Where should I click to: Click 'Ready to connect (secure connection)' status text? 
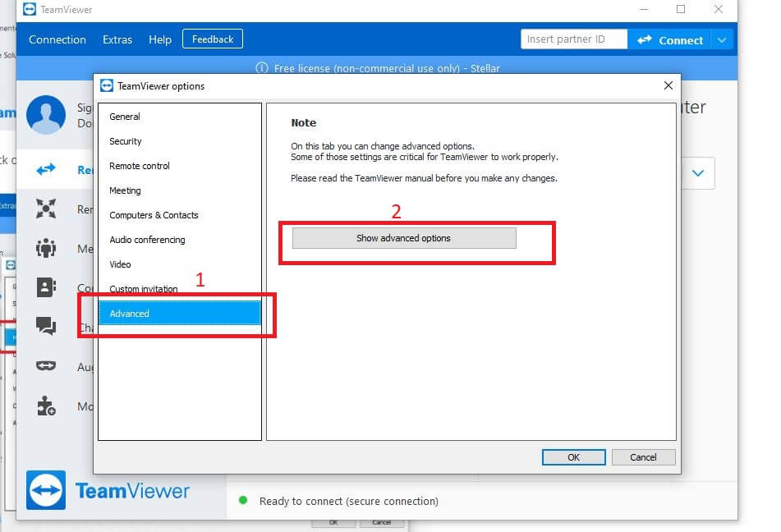click(349, 501)
